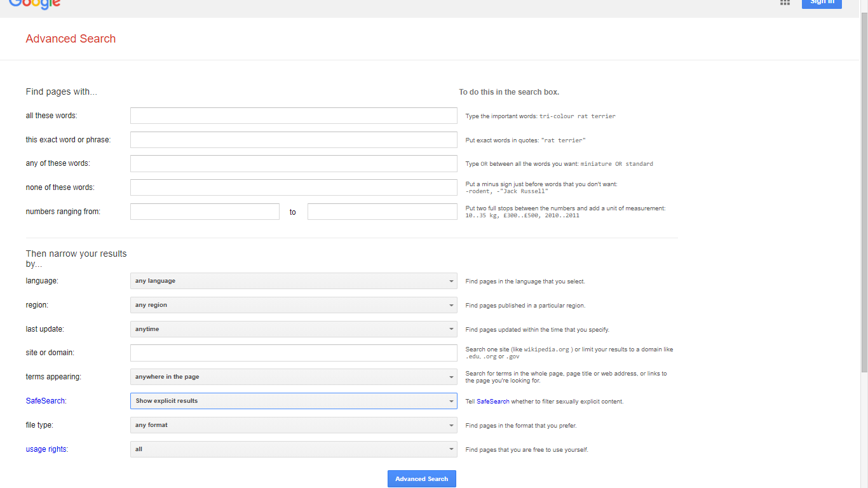Viewport: 868px width, 488px height.
Task: Open the last update dropdown set to anytime
Action: (x=294, y=329)
